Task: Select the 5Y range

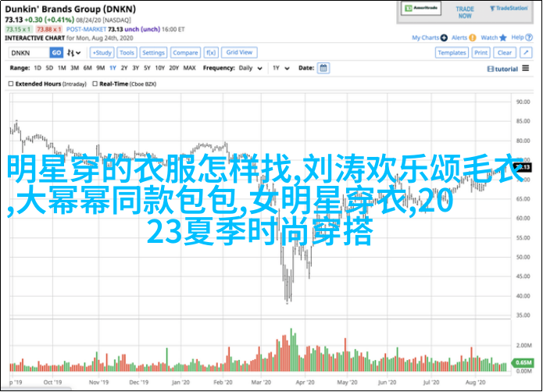Action: 147,68
